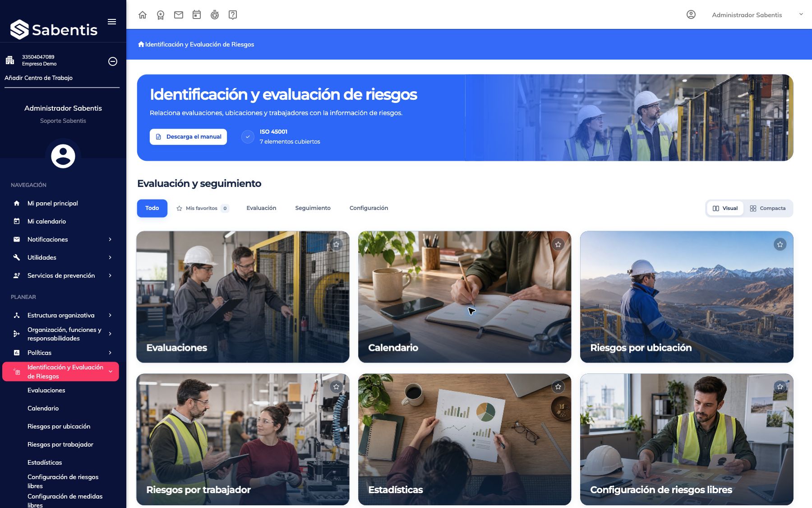Screen dimensions: 812x508
Task: Select the Mis favoritos tab
Action: click(203, 208)
